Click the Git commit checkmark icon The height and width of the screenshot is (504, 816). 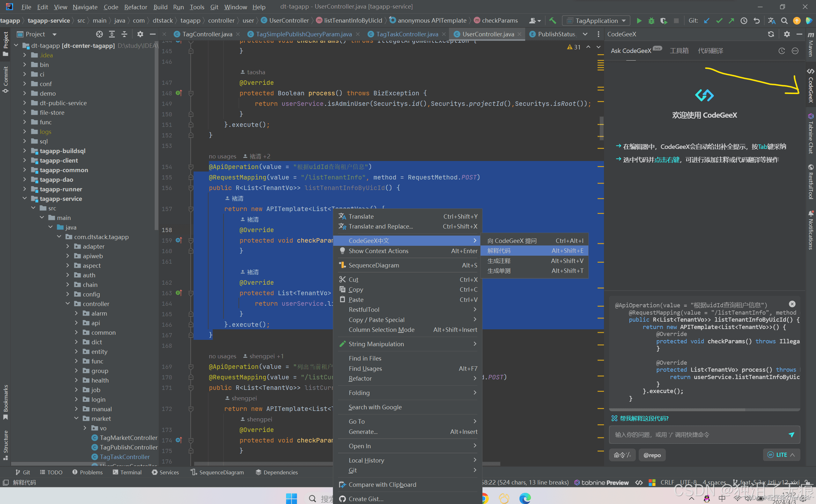click(x=719, y=21)
